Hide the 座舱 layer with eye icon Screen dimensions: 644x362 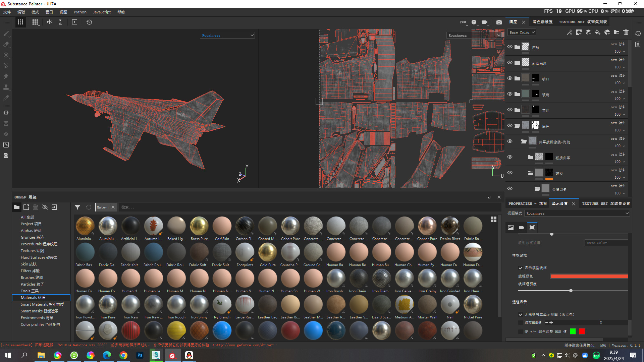(x=510, y=47)
